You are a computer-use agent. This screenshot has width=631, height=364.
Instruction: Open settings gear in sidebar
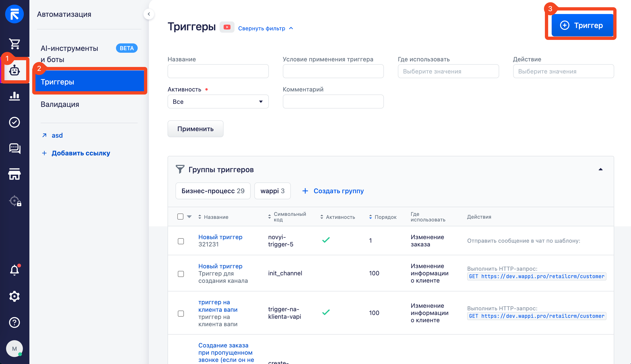pyautogui.click(x=14, y=296)
